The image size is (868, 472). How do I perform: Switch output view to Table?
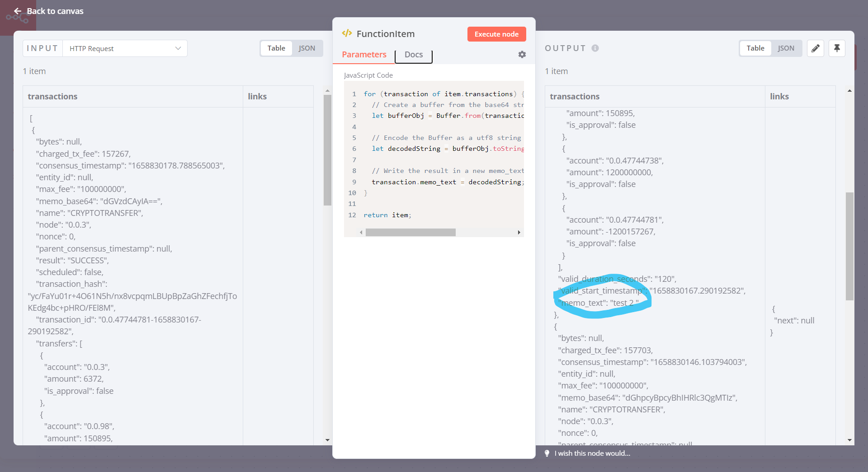pyautogui.click(x=755, y=48)
